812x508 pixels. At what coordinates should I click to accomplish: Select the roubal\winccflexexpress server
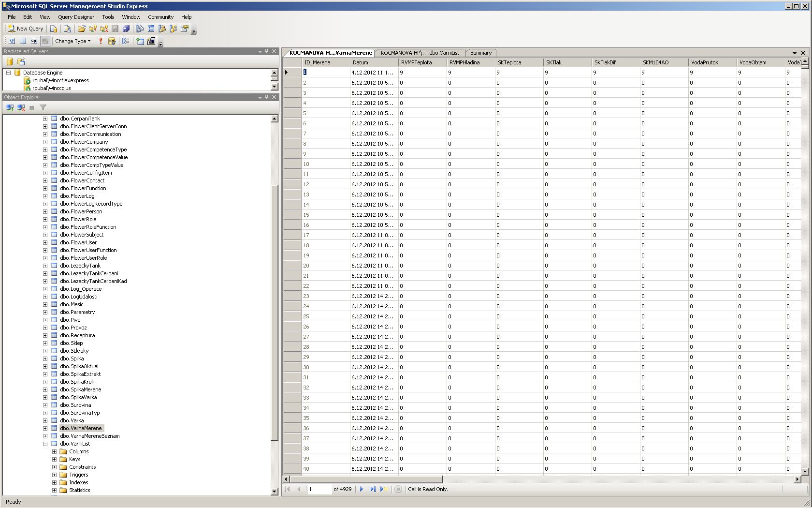coord(60,80)
